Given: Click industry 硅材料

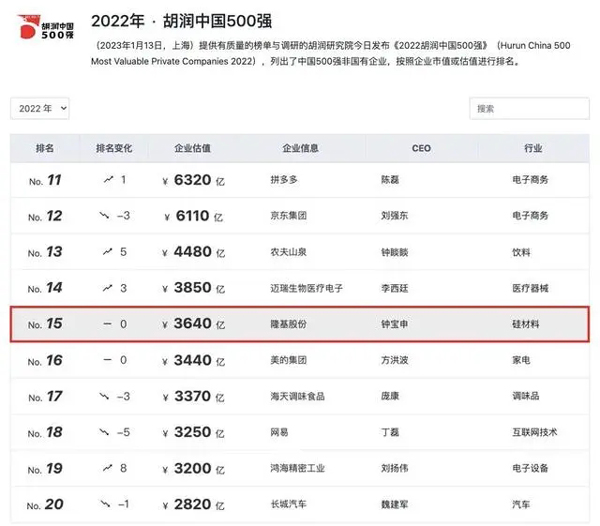Looking at the screenshot, I should pyautogui.click(x=526, y=324).
